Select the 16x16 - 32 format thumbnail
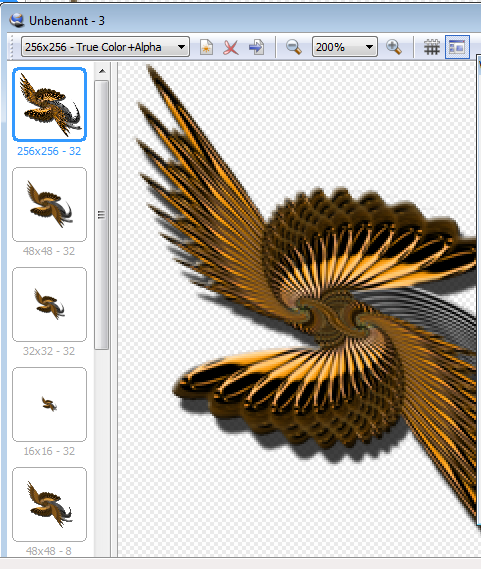This screenshot has width=481, height=569. [x=49, y=404]
